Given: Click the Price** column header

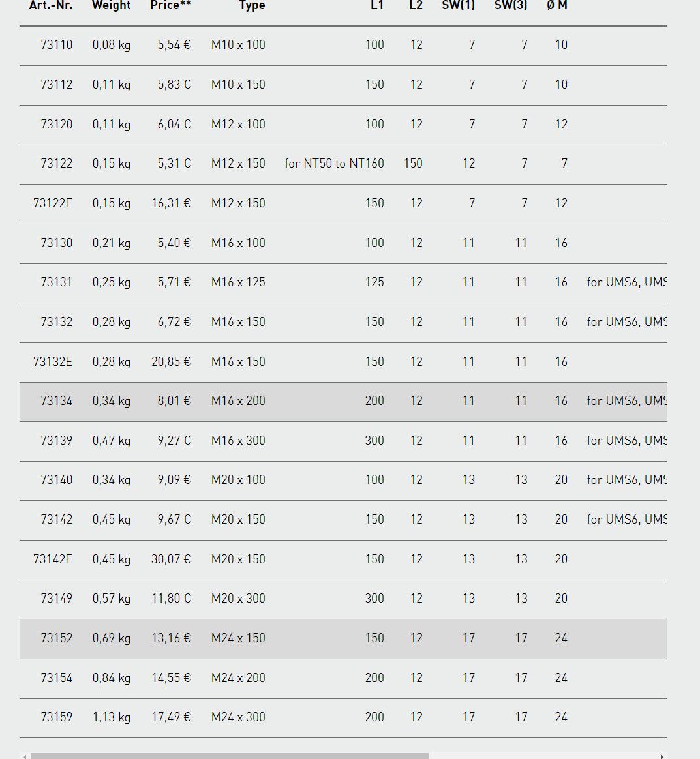Looking at the screenshot, I should 170,5.
